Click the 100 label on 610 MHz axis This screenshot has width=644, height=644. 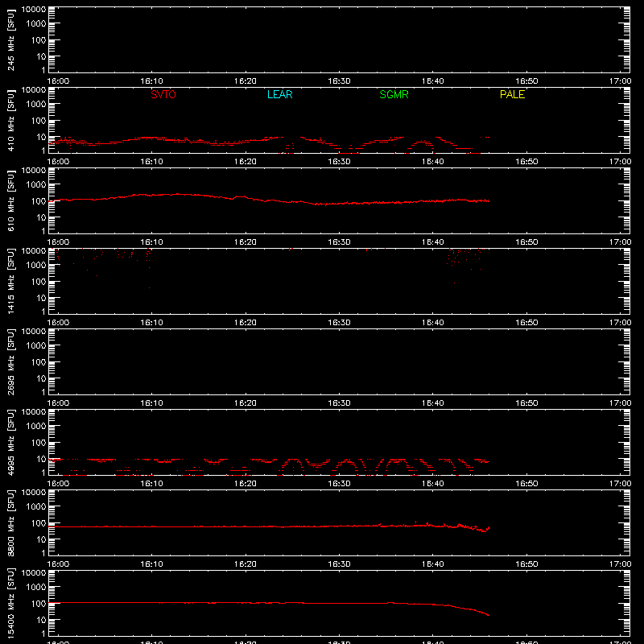coord(39,200)
